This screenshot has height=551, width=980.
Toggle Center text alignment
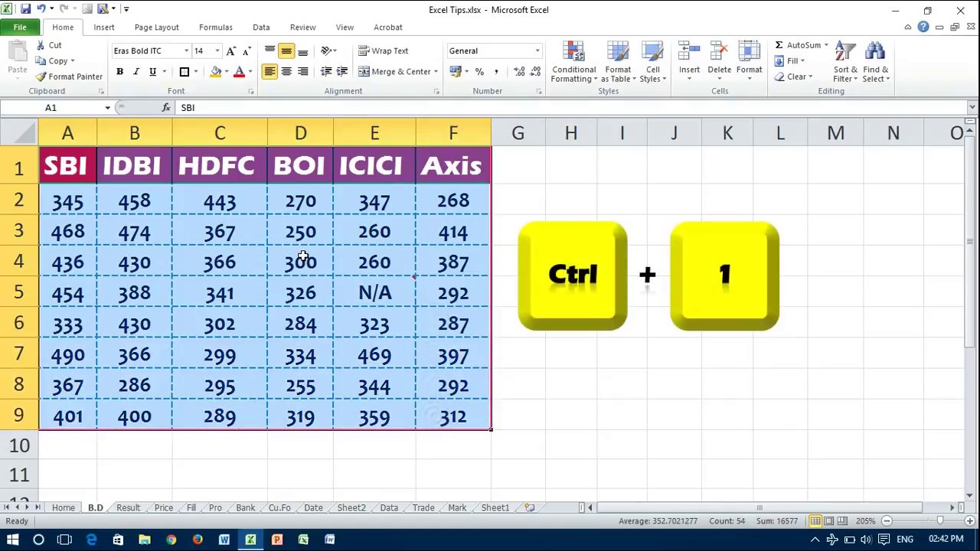click(x=286, y=71)
